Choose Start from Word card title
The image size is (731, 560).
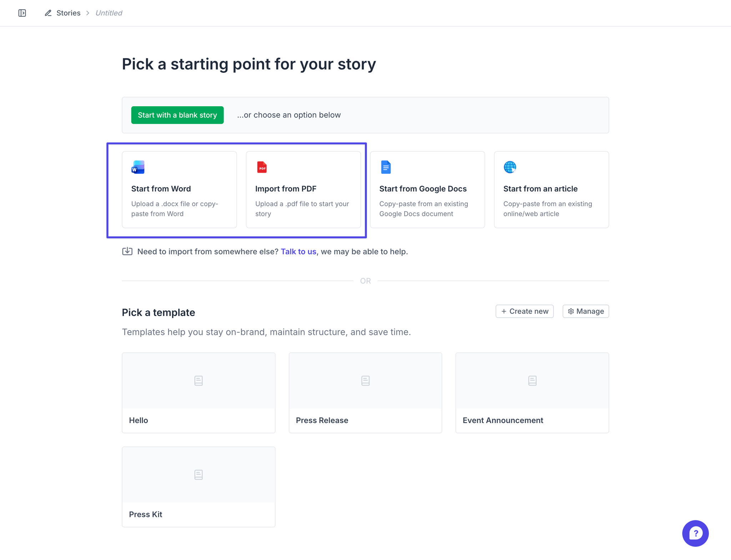click(x=161, y=189)
